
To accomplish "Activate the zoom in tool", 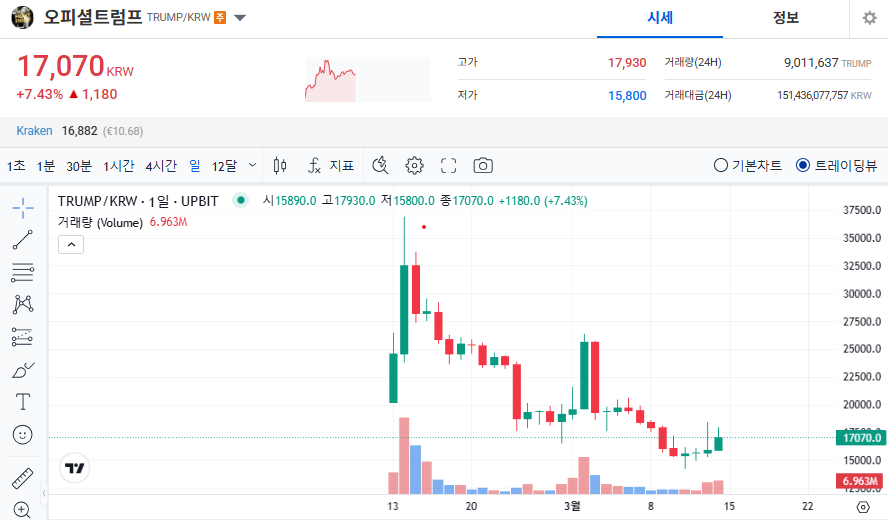I will (x=22, y=510).
